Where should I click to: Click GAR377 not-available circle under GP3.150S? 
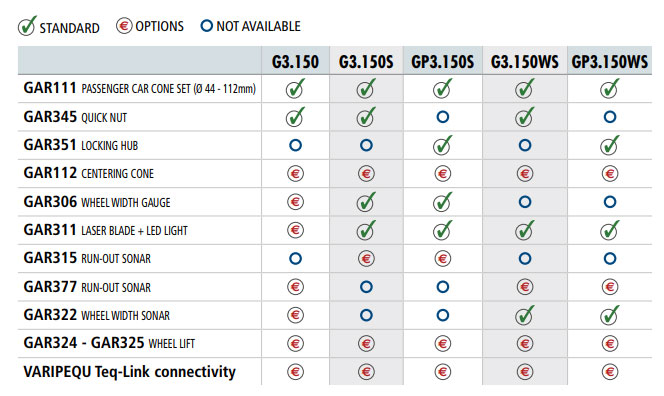pyautogui.click(x=443, y=287)
